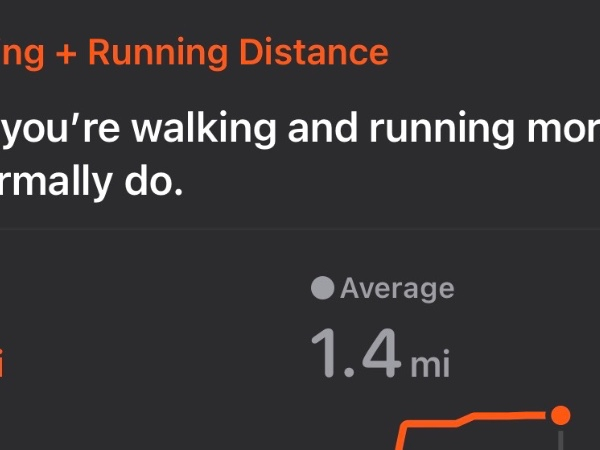The height and width of the screenshot is (450, 600).
Task: Click the rising step of orange line
Action: click(402, 436)
